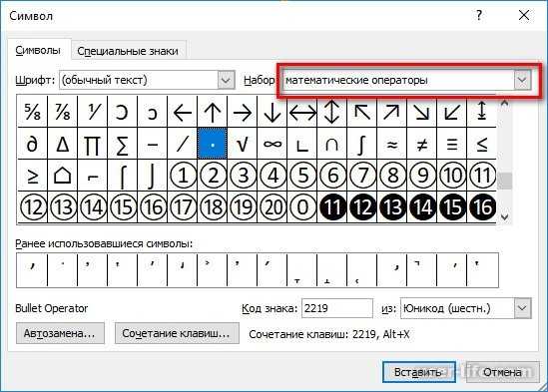The width and height of the screenshot is (548, 392).
Task: Choose the circled zero symbol
Action: [x=302, y=206]
